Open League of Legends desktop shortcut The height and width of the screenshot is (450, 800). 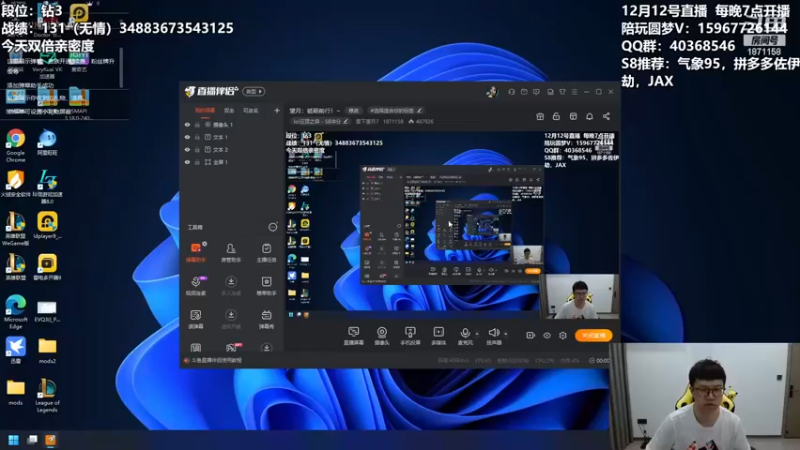coord(47,396)
